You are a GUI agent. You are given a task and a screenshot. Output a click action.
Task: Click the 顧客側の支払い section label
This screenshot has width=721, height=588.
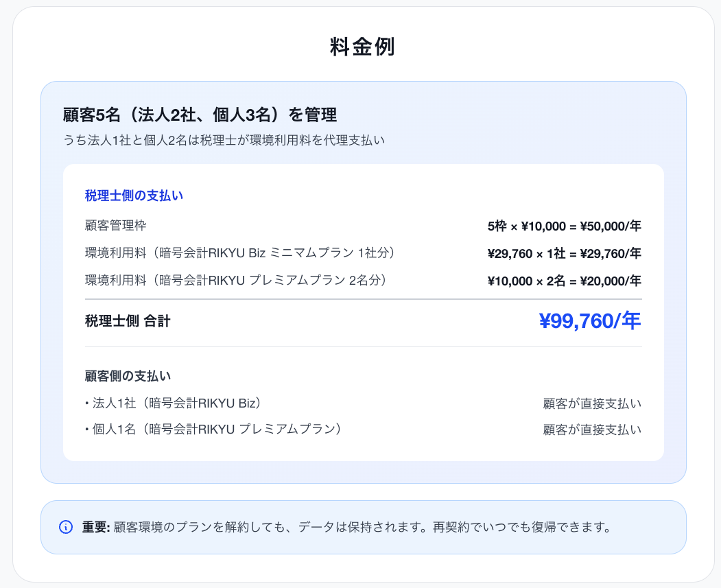point(128,376)
